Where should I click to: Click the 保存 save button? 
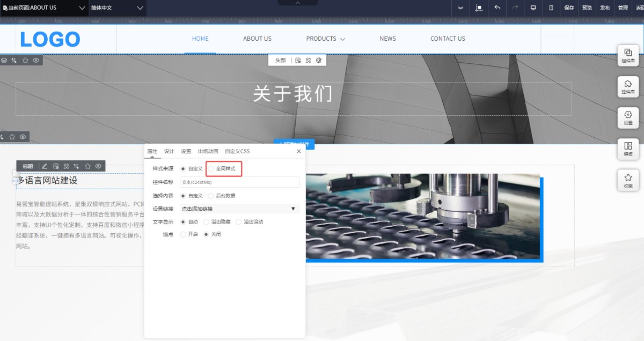pos(569,8)
